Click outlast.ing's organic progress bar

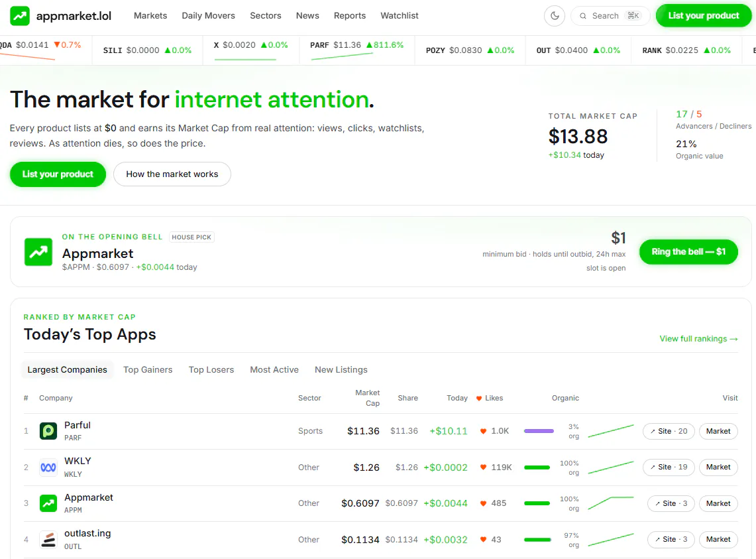pyautogui.click(x=537, y=540)
